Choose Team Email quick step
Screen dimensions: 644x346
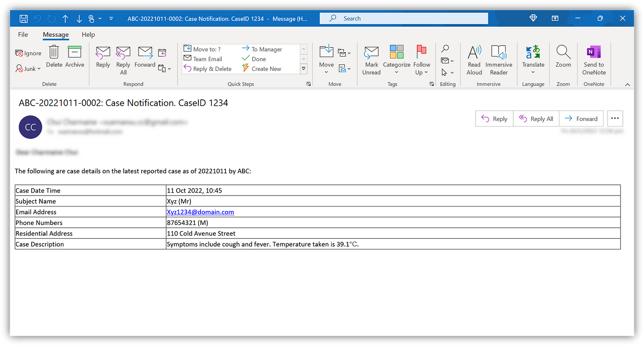click(x=203, y=59)
